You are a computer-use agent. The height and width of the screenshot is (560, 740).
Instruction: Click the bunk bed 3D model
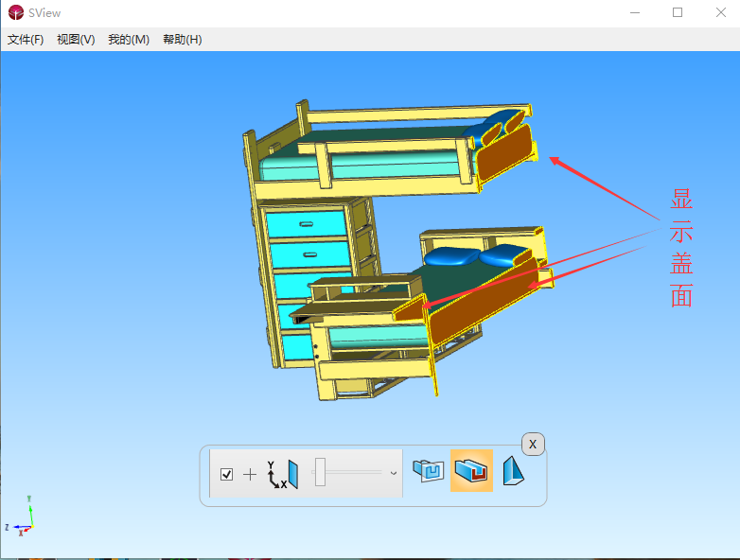396,249
